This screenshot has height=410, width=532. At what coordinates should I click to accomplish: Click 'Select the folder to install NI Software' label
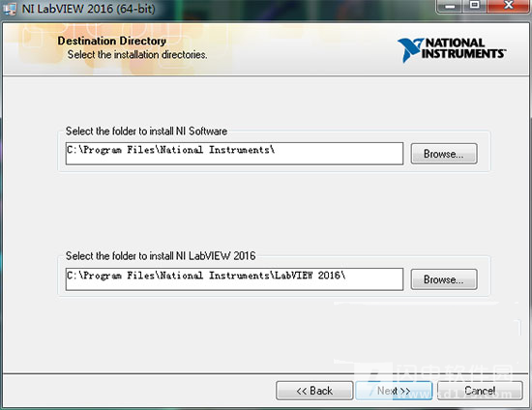[x=146, y=132]
